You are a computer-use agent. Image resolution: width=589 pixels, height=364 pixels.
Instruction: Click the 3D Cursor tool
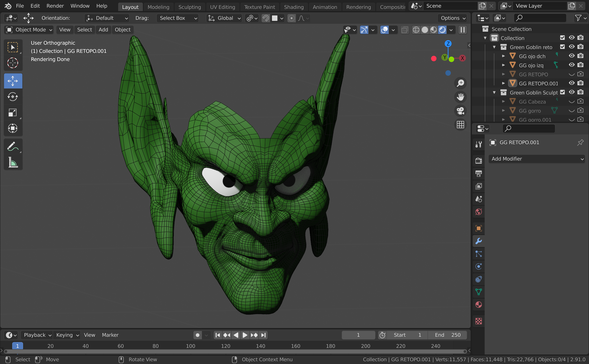[x=13, y=63]
